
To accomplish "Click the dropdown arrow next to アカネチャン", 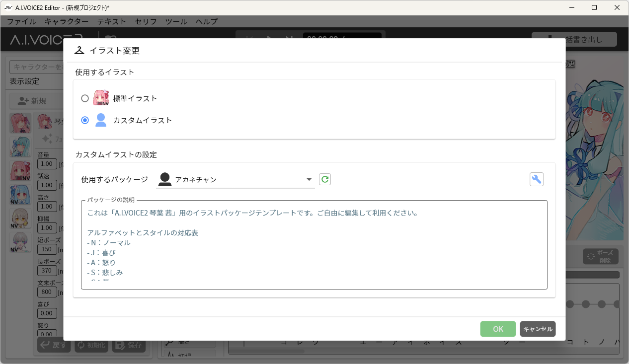I will click(309, 179).
